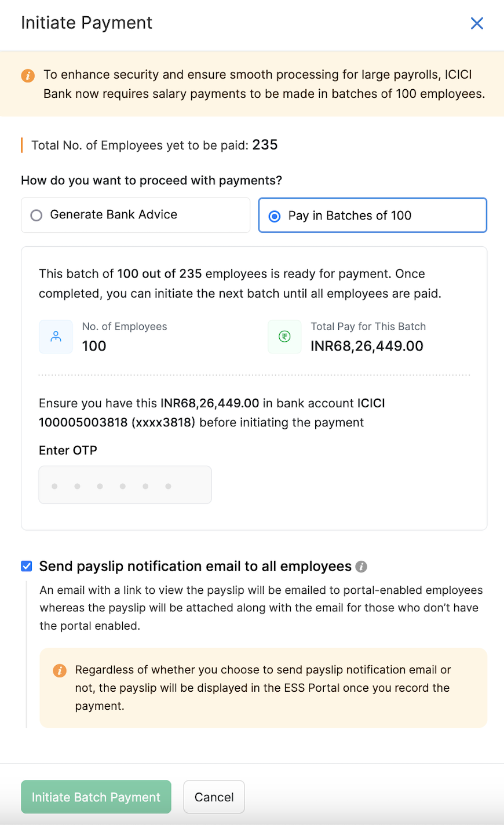Click the orange info circle above the batch notice text
Screen dimensions: 504x825
pyautogui.click(x=27, y=75)
